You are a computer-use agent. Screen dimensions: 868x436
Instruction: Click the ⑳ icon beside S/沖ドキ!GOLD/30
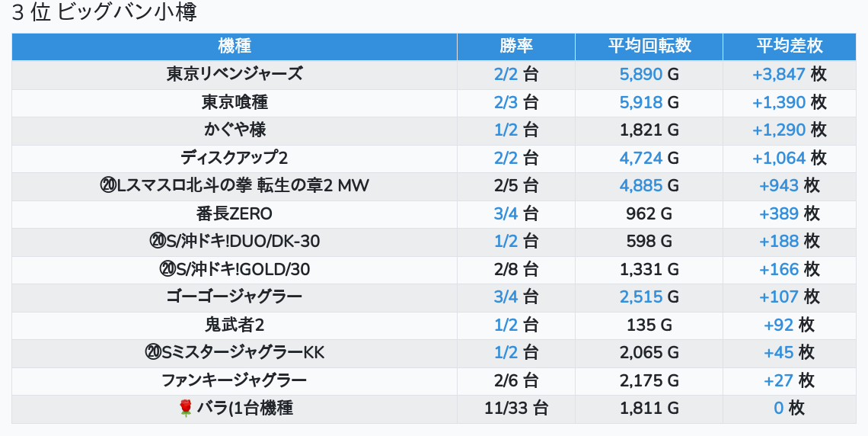(x=168, y=269)
